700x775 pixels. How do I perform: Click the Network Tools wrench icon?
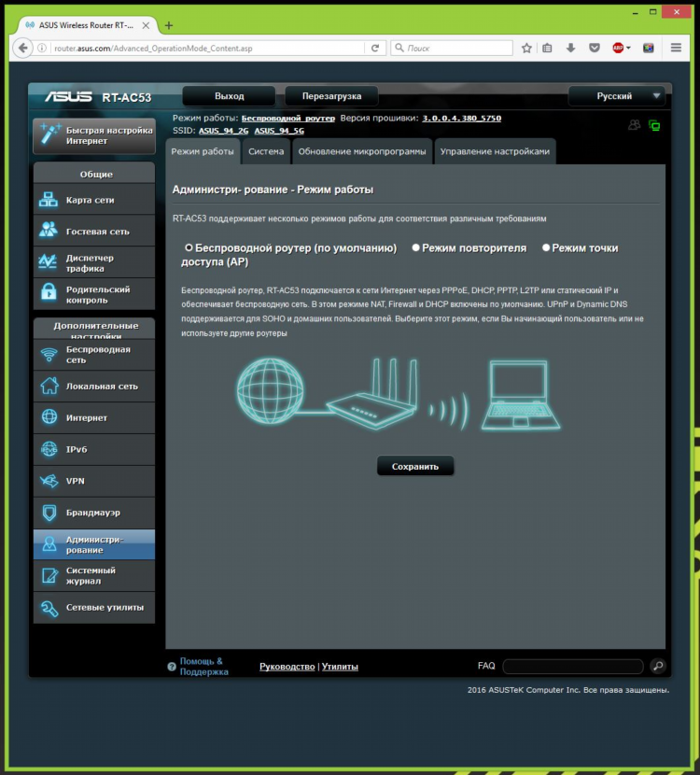(x=49, y=608)
